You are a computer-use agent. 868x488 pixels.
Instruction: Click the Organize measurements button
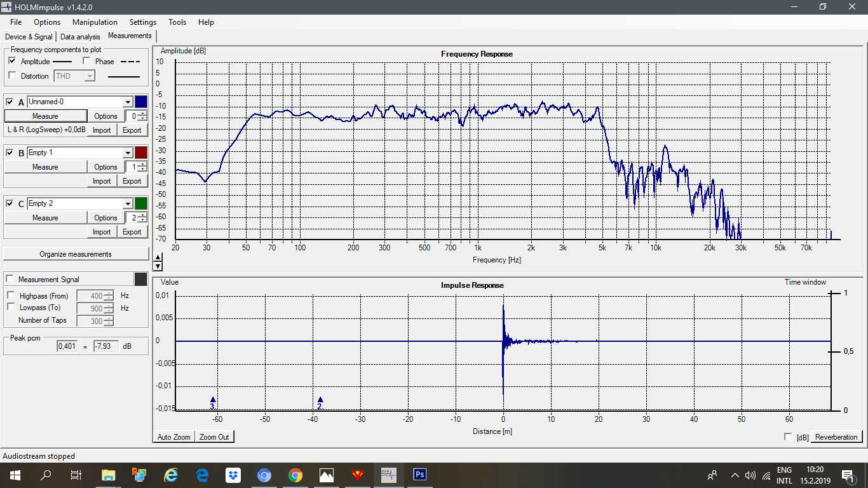(76, 254)
